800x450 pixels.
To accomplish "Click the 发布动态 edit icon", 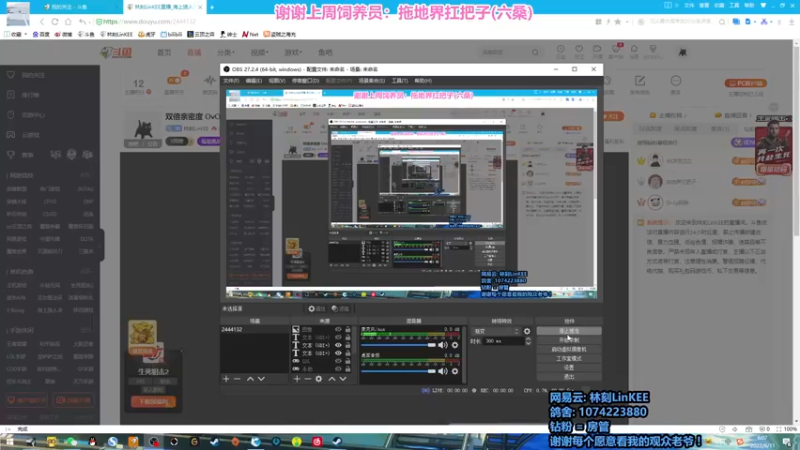I will pyautogui.click(x=640, y=81).
